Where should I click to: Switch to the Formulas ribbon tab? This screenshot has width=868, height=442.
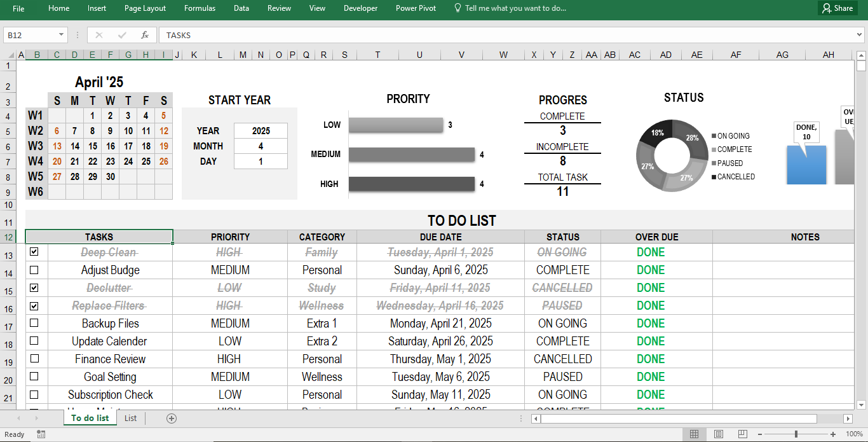click(200, 8)
